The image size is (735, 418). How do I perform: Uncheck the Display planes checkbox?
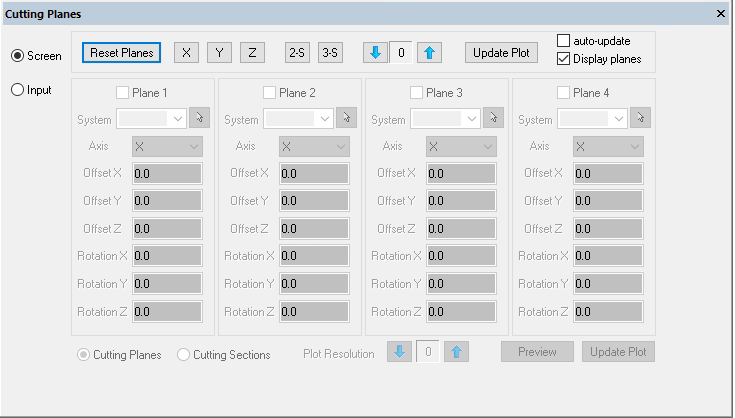pyautogui.click(x=563, y=59)
